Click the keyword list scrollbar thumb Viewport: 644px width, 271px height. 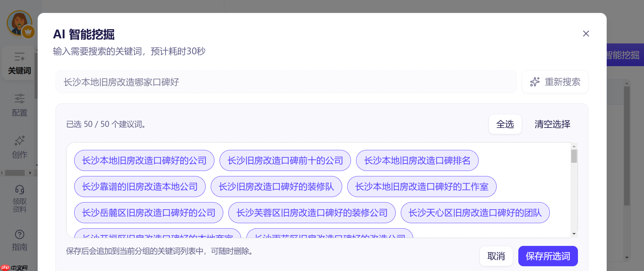[574, 156]
